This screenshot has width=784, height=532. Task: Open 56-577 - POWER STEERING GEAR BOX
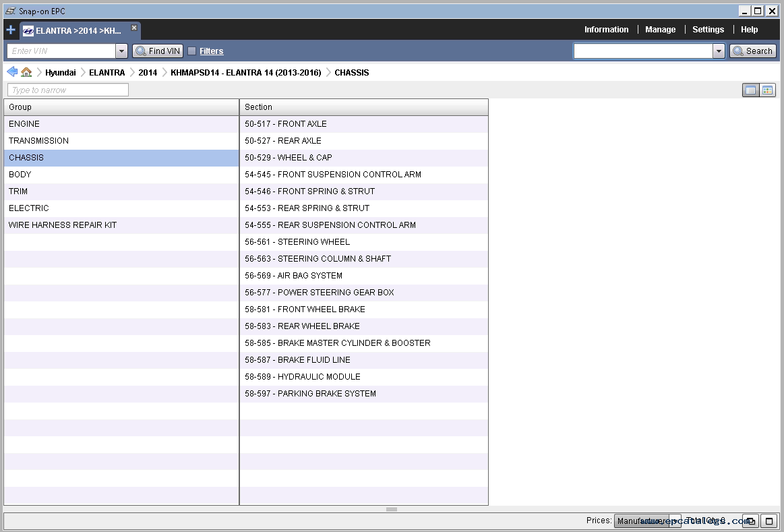(364, 293)
